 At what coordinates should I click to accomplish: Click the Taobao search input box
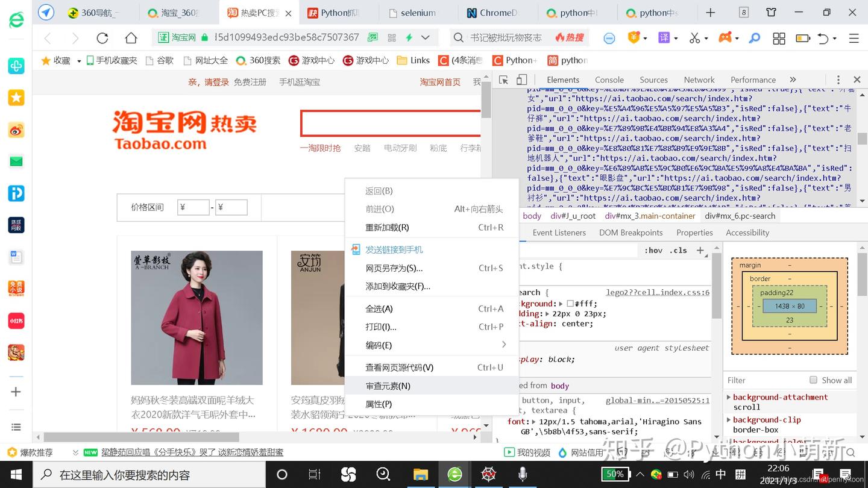tap(391, 124)
